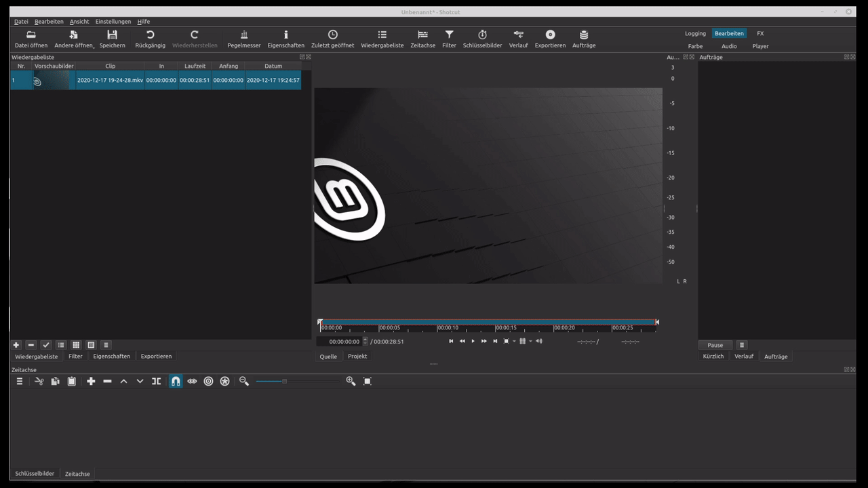Open Datei menu
Screen dimensions: 868x488
[x=21, y=22]
